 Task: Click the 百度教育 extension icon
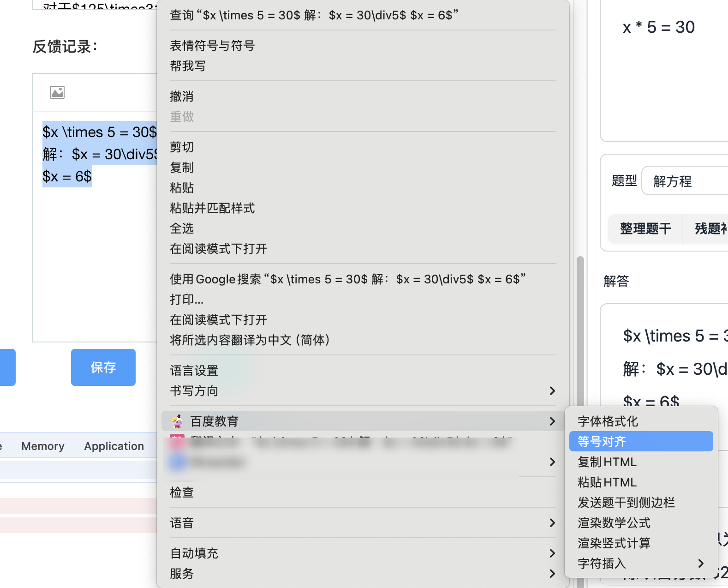tap(177, 421)
